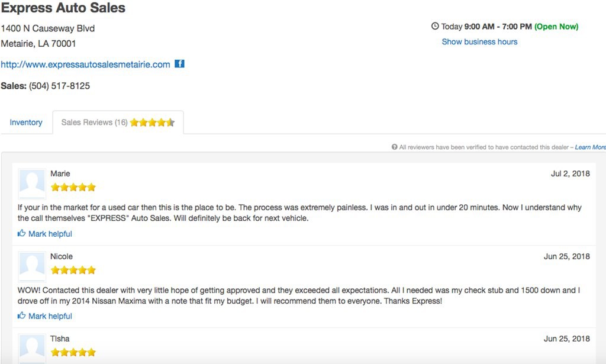
Task: Click the Learn More link
Action: coord(590,147)
